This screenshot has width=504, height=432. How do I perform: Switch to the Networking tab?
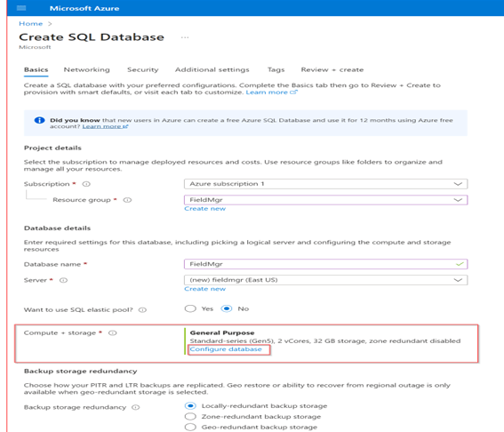point(87,69)
